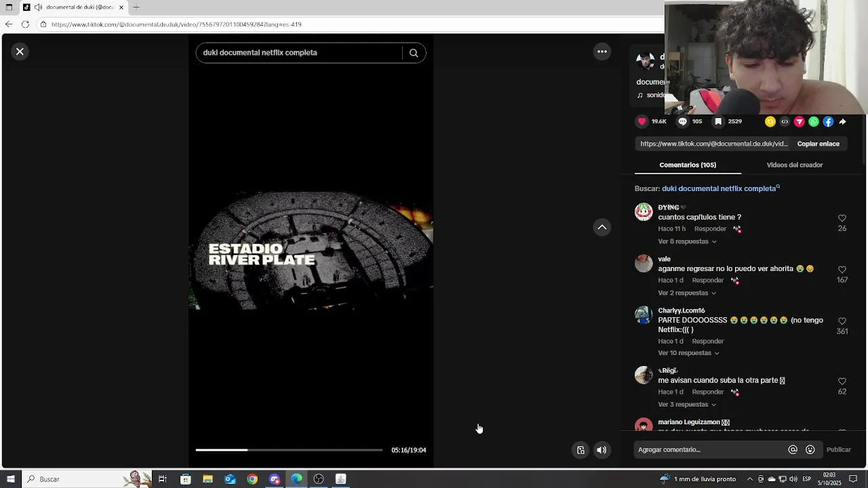Open the emoji picker in comment box

(x=810, y=449)
